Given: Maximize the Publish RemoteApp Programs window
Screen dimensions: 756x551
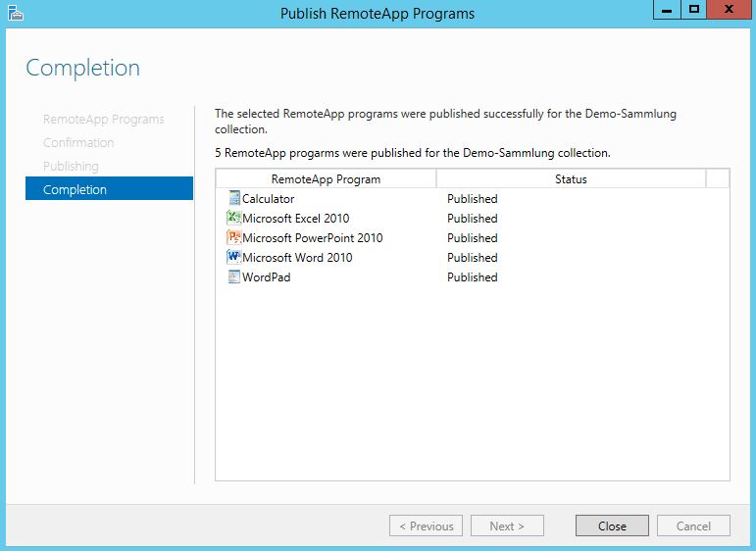Looking at the screenshot, I should click(x=694, y=11).
